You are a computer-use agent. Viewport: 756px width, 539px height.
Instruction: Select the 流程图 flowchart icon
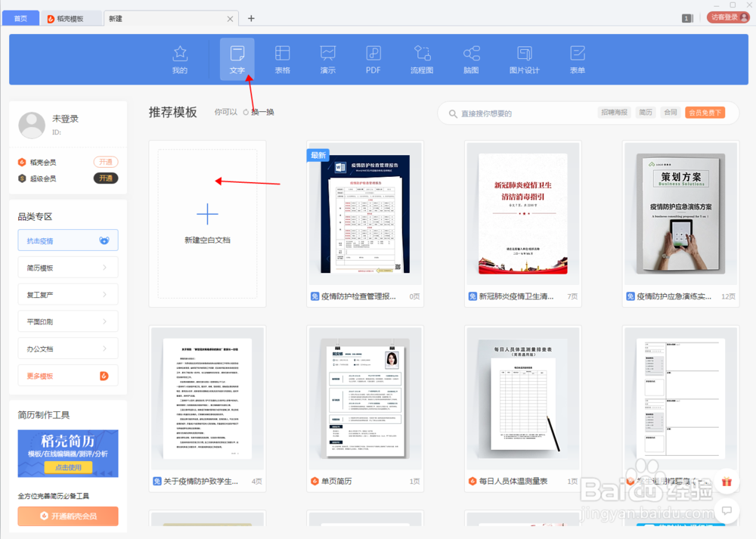422,53
